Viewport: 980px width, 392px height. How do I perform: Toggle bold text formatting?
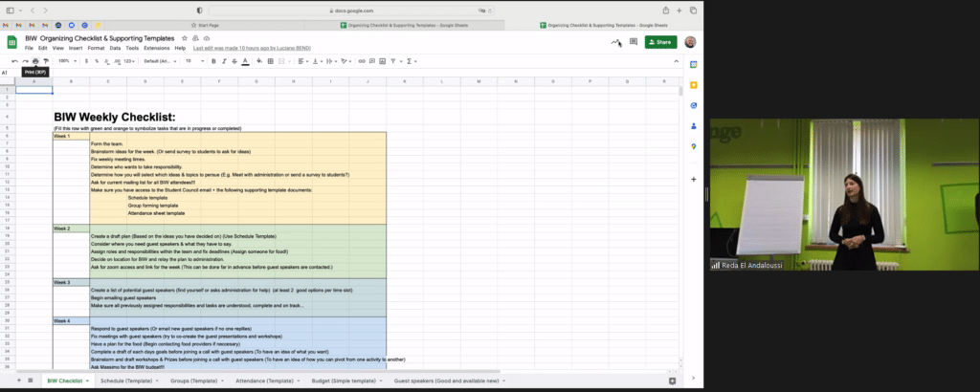[212, 60]
